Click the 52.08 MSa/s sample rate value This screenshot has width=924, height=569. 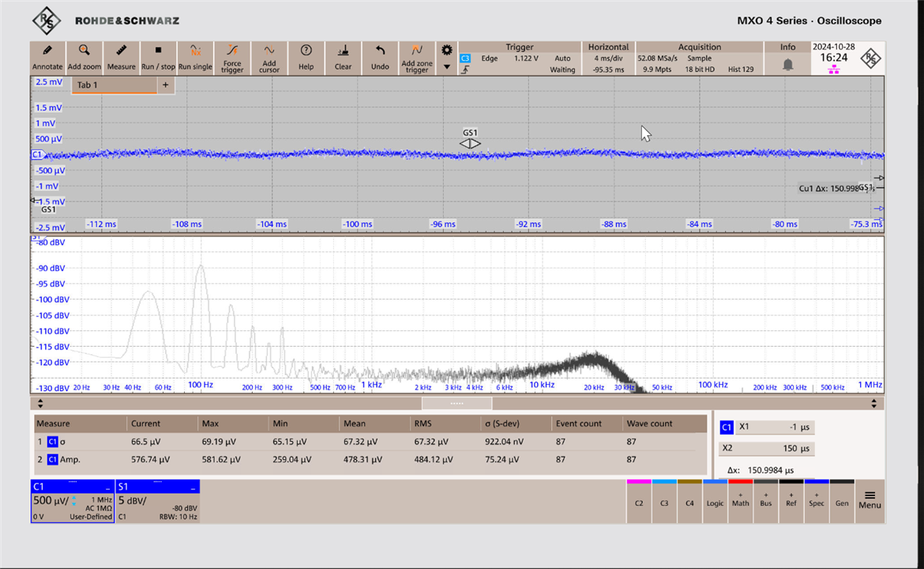click(x=657, y=58)
